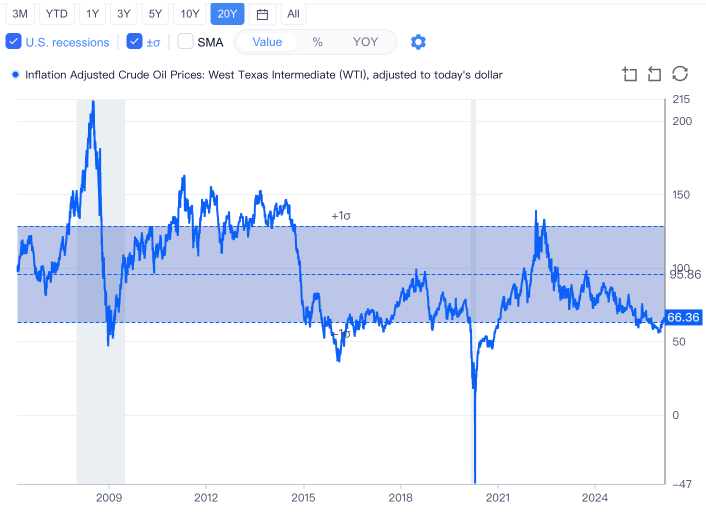Click the 66.36 current value label
Image resolution: width=706 pixels, height=521 pixels.
click(683, 317)
